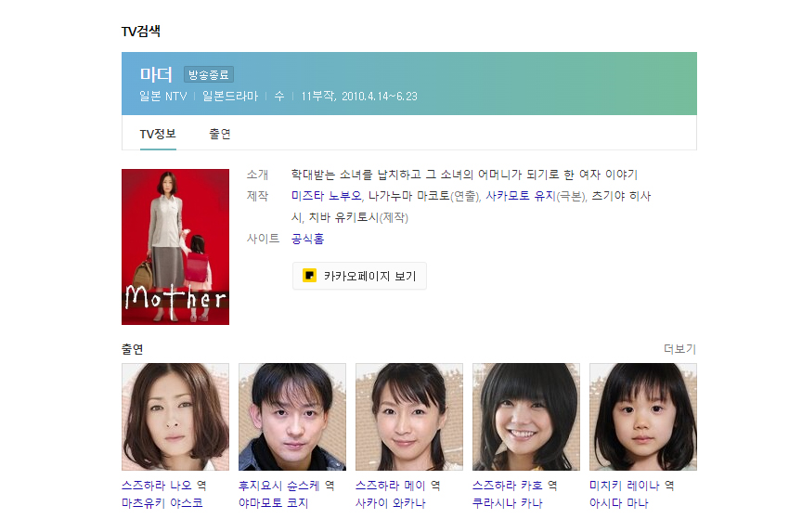Open the Mother drama poster image

[175, 247]
